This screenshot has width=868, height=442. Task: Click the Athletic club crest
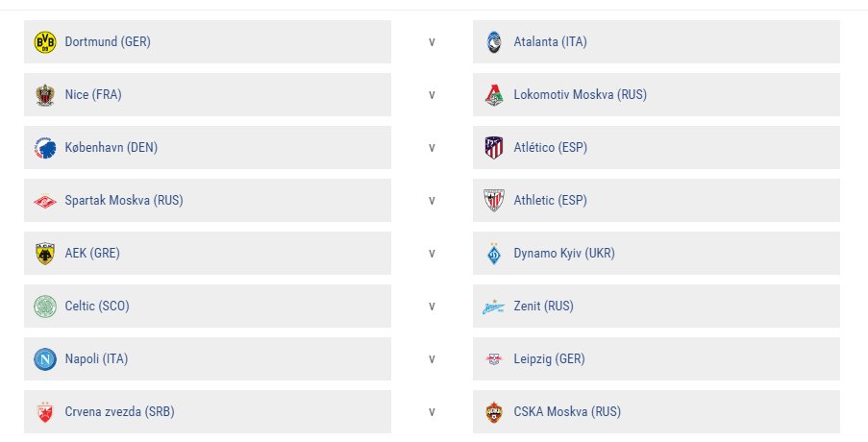[494, 201]
